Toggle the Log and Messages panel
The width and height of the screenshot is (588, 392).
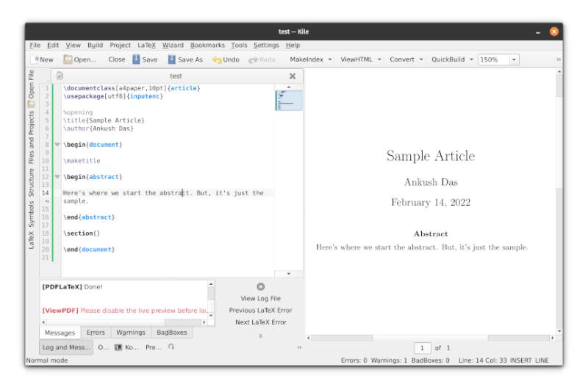pyautogui.click(x=66, y=347)
